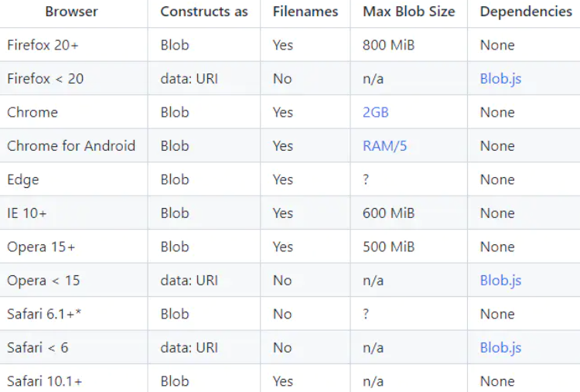Select the 600 MiB blob size cell
Viewport: 580px width, 392px height.
coord(388,213)
